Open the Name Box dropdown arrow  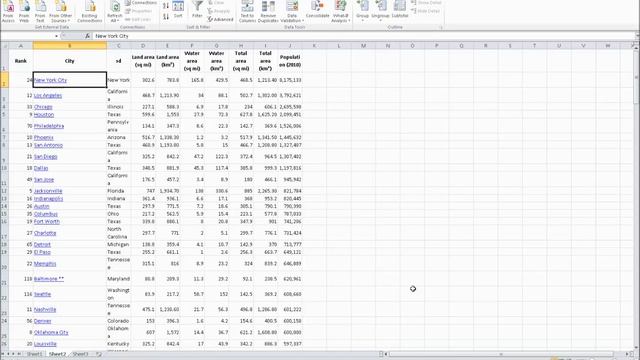[56, 36]
